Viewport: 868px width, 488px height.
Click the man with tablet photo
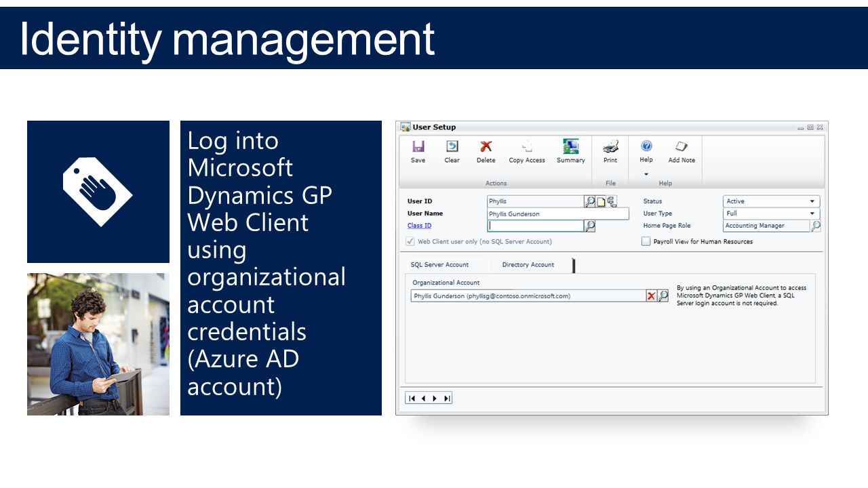98,344
